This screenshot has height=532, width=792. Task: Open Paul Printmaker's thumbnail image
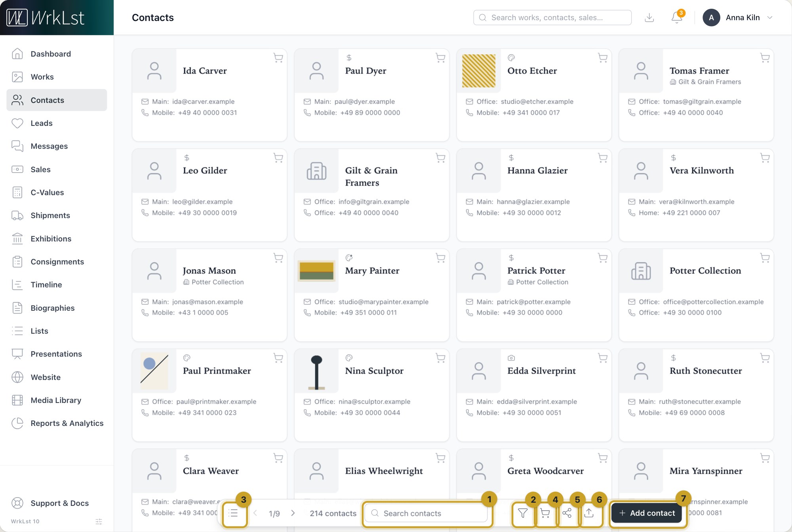[154, 371]
